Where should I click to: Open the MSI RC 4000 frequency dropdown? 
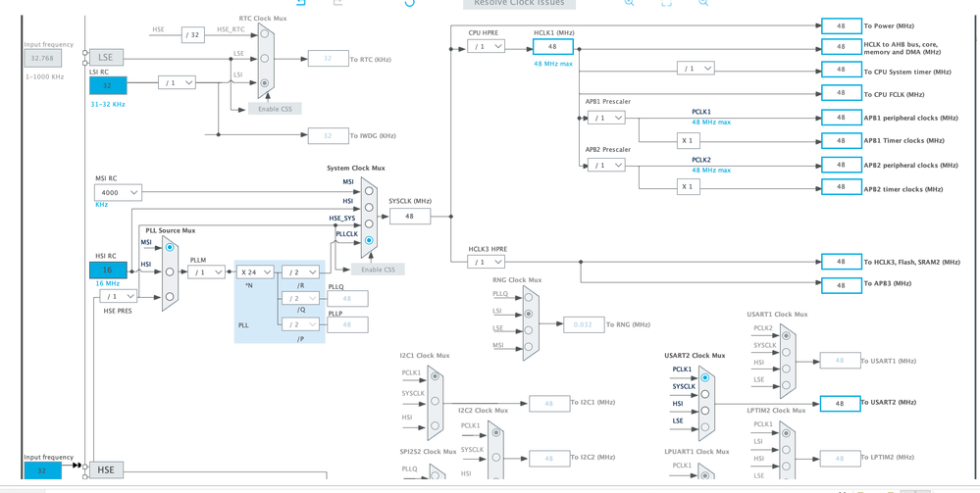(x=118, y=192)
